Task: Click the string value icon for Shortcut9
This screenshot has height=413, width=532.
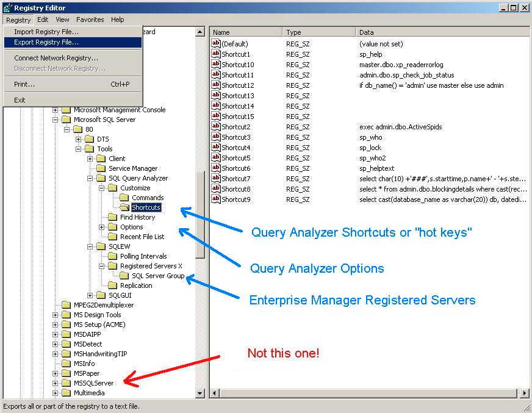Action: 216,199
